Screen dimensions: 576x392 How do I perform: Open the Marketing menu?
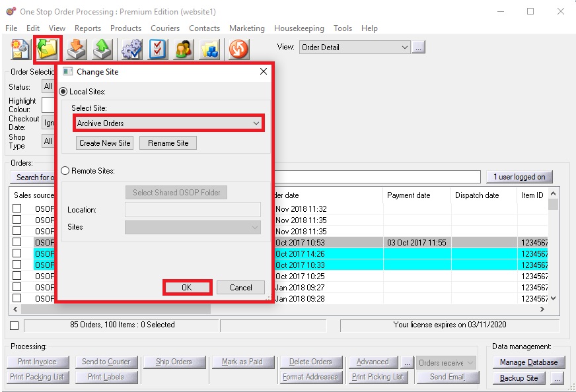coord(247,28)
